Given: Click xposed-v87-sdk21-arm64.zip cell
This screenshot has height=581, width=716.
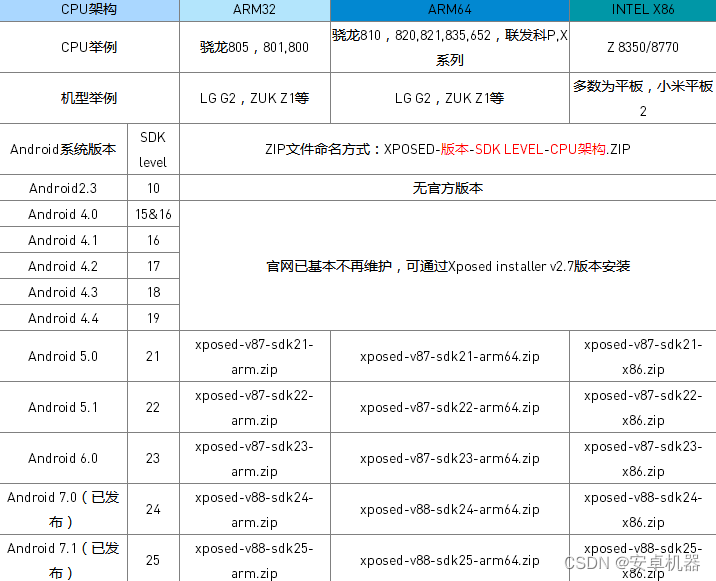Looking at the screenshot, I should pyautogui.click(x=450, y=356).
